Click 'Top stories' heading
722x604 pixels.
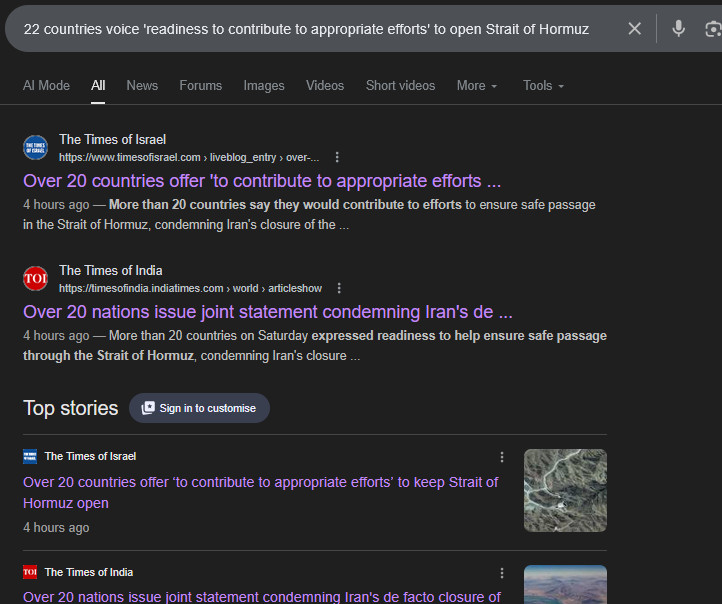(70, 408)
